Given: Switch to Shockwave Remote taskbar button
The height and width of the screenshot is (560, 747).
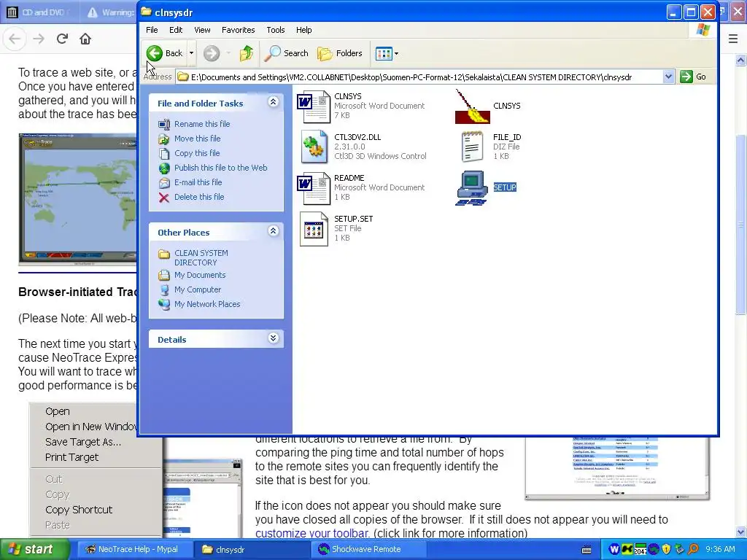Looking at the screenshot, I should coord(371,550).
